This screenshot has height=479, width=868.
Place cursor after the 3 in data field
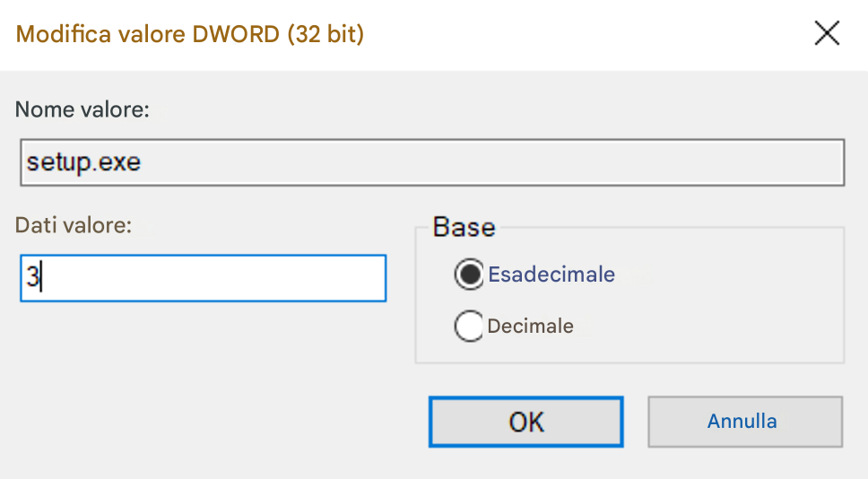41,277
